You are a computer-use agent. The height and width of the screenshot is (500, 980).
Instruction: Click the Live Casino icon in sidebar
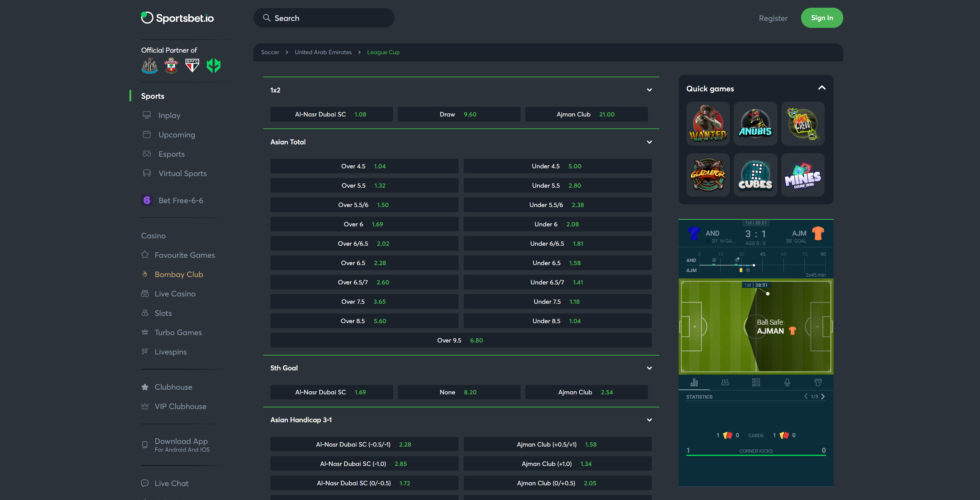click(145, 293)
